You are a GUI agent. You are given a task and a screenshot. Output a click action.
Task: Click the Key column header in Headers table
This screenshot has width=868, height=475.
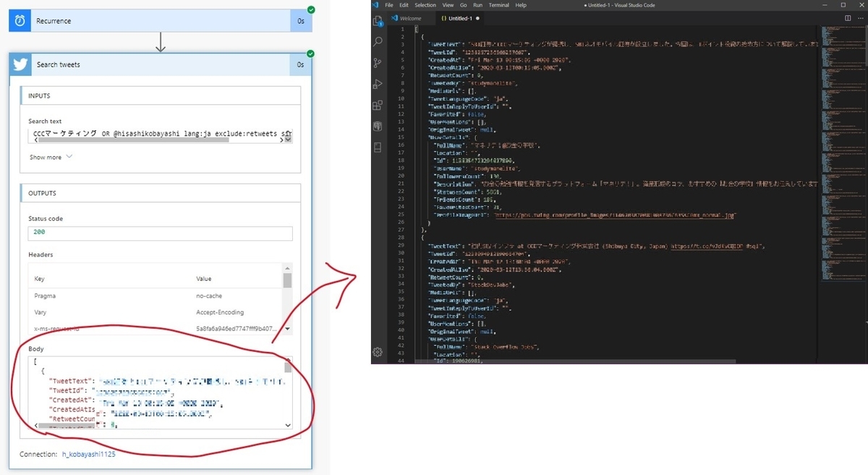tap(38, 278)
